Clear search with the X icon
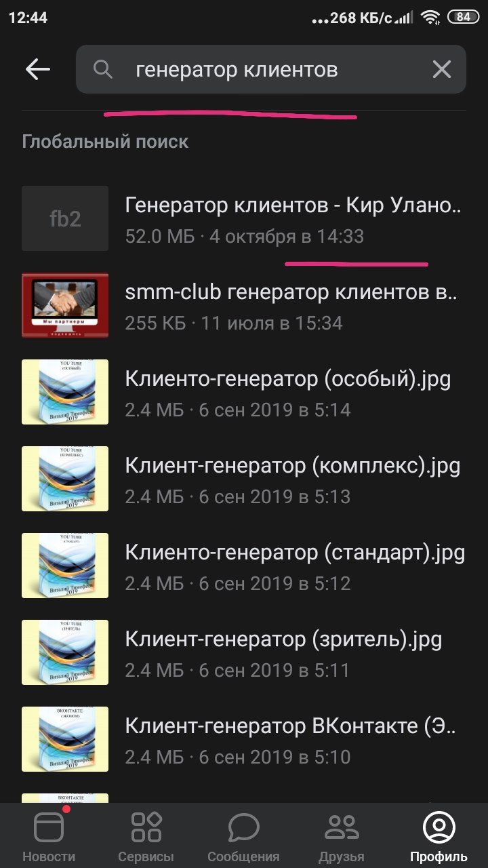The height and width of the screenshot is (868, 488). 441,69
